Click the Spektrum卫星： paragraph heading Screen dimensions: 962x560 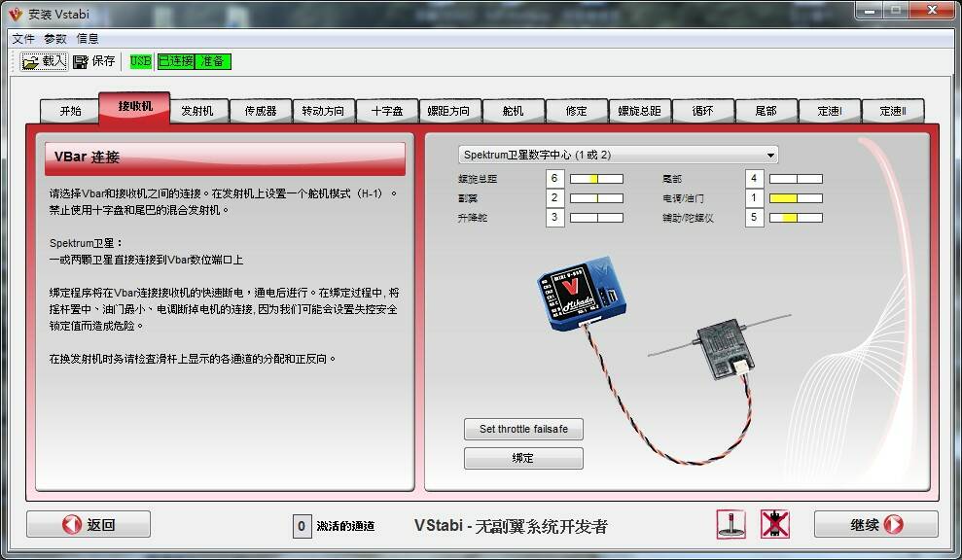tap(86, 243)
